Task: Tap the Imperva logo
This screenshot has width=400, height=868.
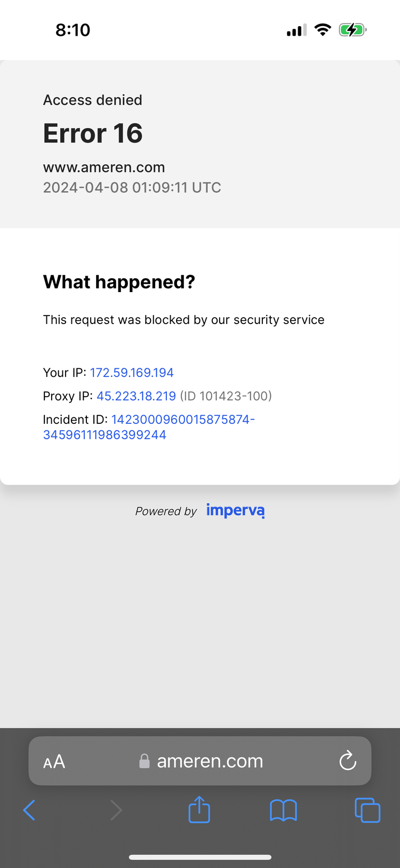Action: click(x=235, y=511)
